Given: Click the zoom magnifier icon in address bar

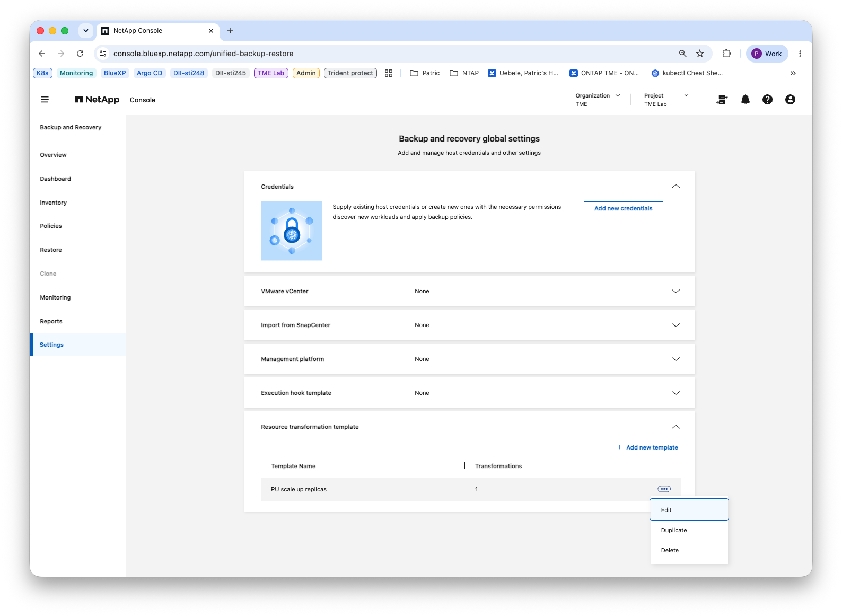Looking at the screenshot, I should (683, 54).
